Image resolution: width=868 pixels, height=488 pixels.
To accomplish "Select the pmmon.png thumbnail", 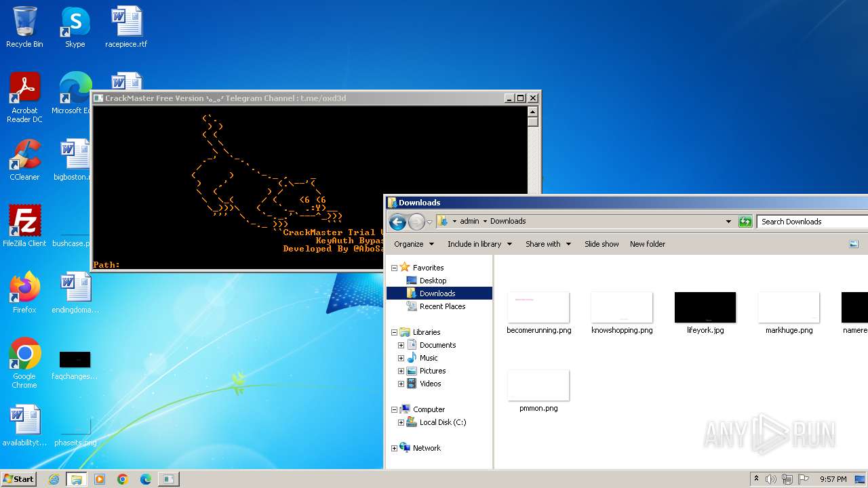I will tap(538, 391).
